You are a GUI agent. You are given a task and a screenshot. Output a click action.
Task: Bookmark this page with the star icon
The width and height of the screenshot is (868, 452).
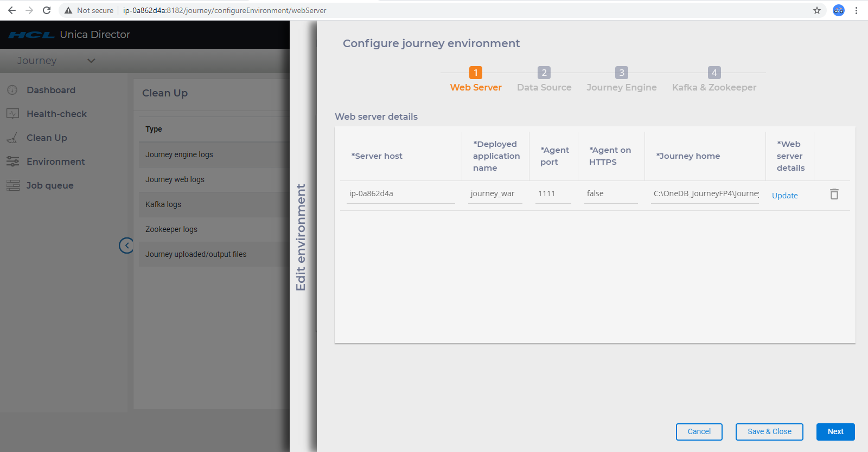click(817, 10)
